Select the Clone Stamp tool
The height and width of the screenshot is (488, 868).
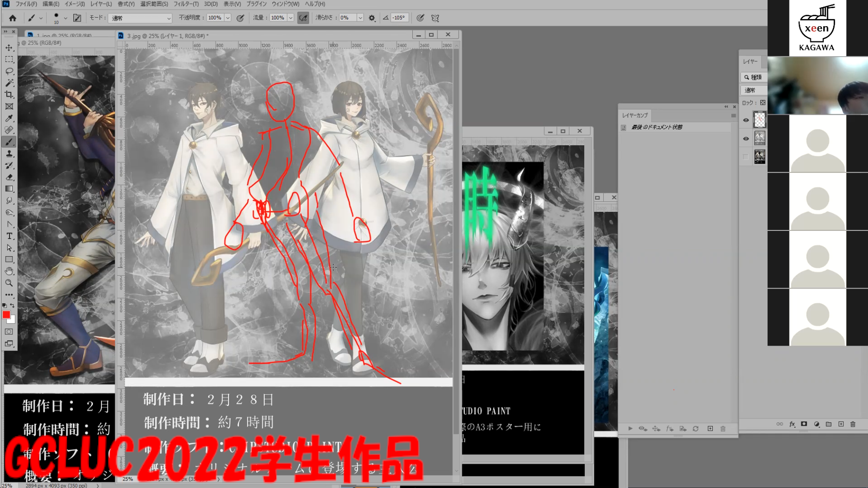pos(9,153)
